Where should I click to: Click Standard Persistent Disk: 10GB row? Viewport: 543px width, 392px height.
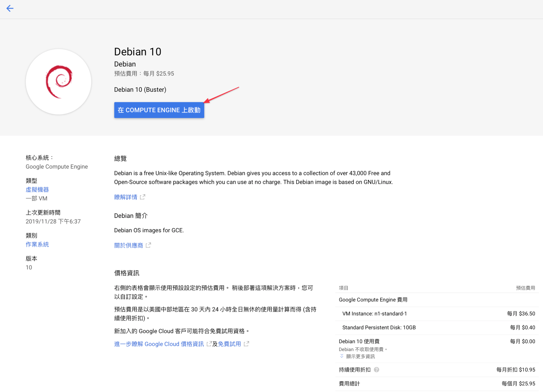437,328
